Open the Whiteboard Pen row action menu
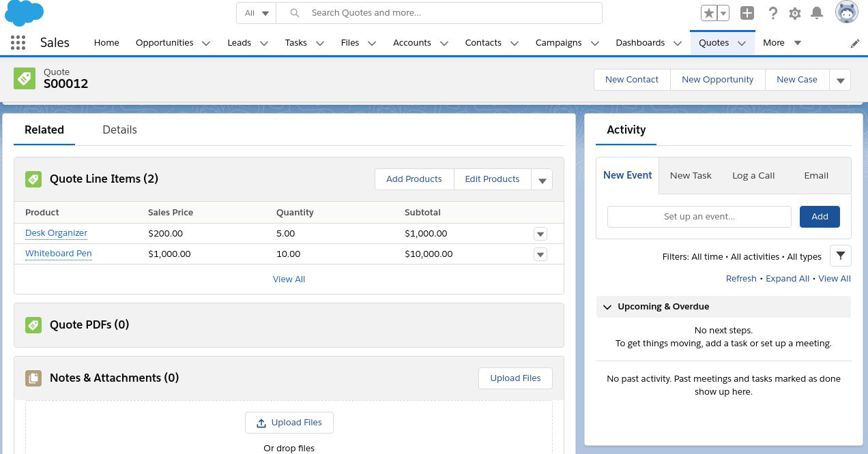Screen dimensions: 868x454 click(540, 254)
